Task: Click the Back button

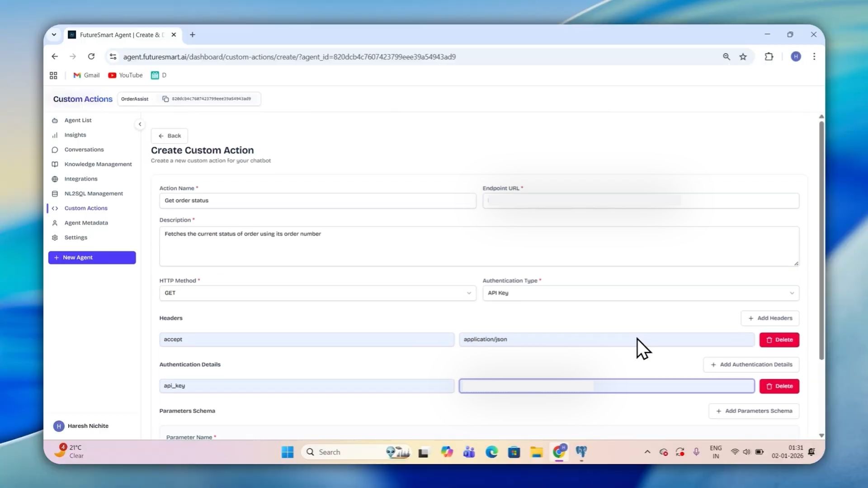Action: click(x=170, y=136)
